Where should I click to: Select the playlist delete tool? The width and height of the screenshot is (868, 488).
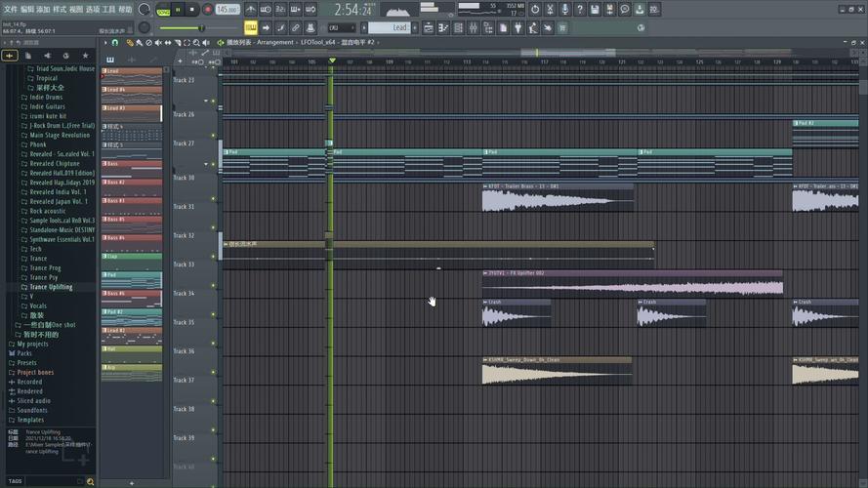148,43
